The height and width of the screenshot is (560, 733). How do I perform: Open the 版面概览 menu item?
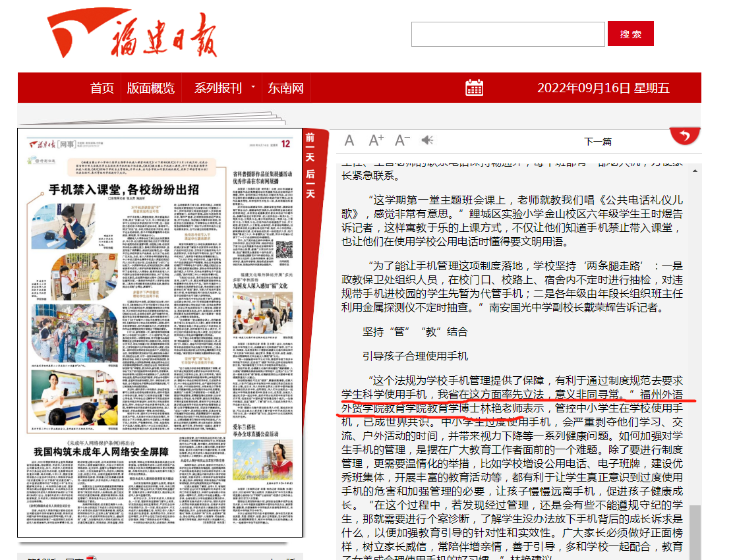tap(151, 88)
